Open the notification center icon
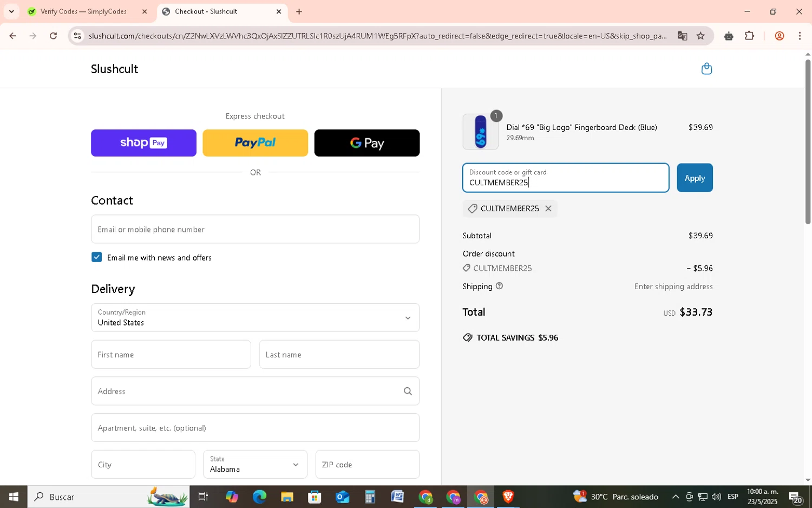Viewport: 812px width, 508px height. 795,497
